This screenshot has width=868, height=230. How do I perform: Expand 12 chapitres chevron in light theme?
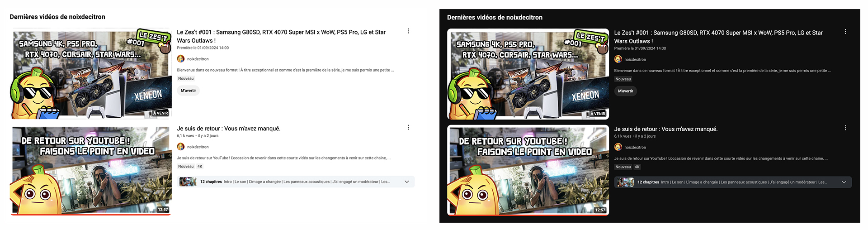(407, 182)
